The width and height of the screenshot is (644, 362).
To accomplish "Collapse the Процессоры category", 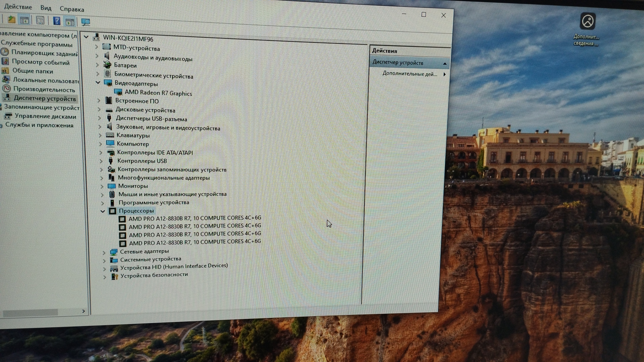I will pyautogui.click(x=103, y=211).
